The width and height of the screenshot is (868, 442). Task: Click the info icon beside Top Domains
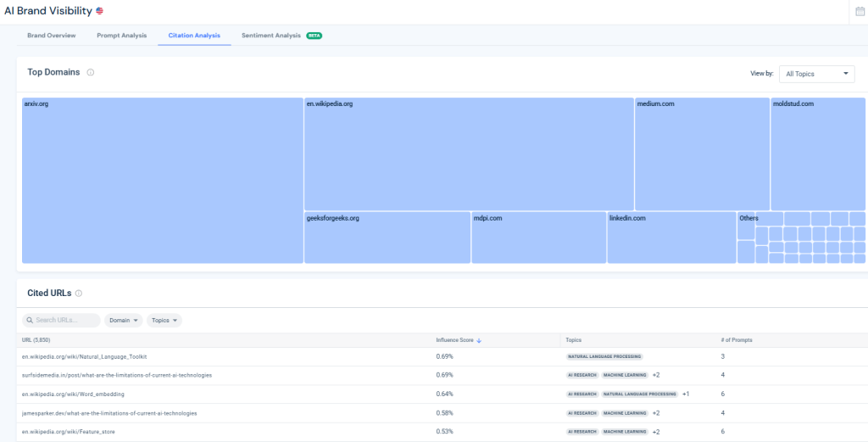click(x=91, y=73)
